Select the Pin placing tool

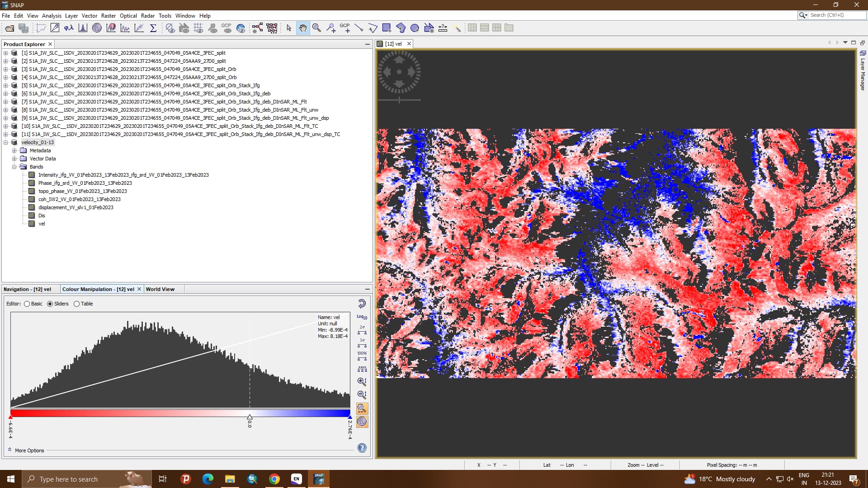[x=330, y=28]
